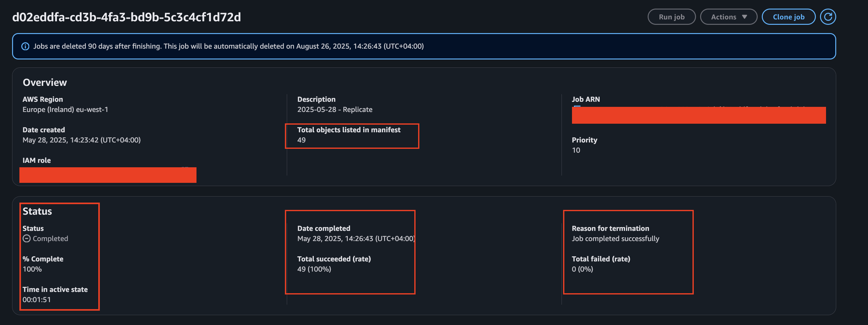The height and width of the screenshot is (325, 868).
Task: Select the job ID heading text
Action: 126,17
